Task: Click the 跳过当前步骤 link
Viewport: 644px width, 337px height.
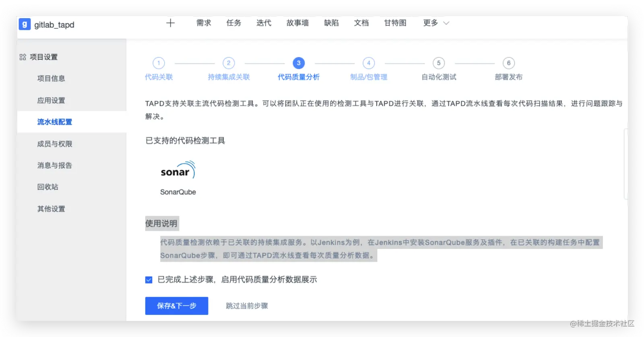Action: pos(247,306)
